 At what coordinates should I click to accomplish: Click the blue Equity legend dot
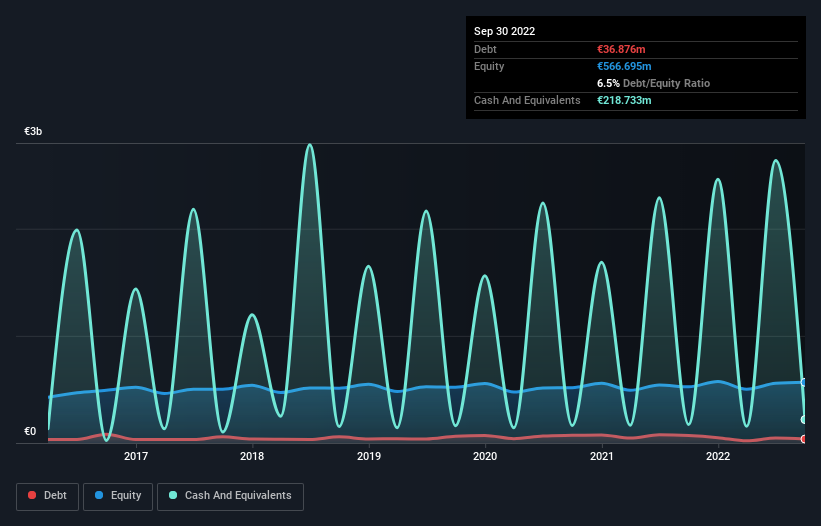click(99, 495)
